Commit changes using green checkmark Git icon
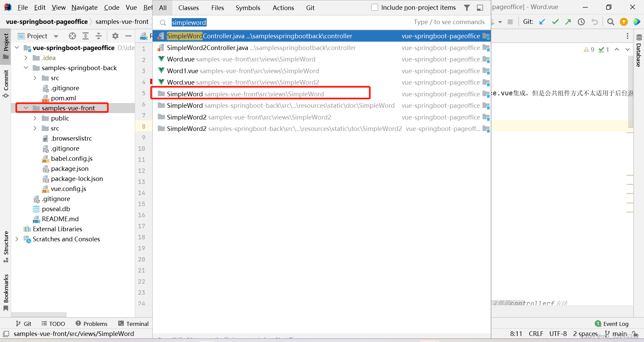 555,21
